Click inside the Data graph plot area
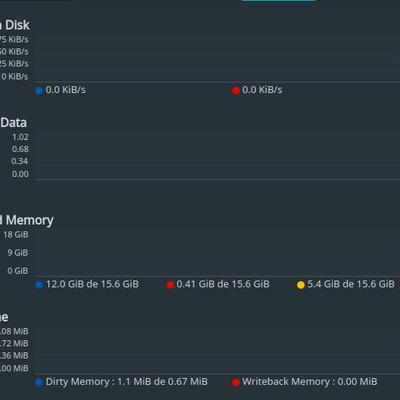Viewport: 400px width, 400px height. 217,155
